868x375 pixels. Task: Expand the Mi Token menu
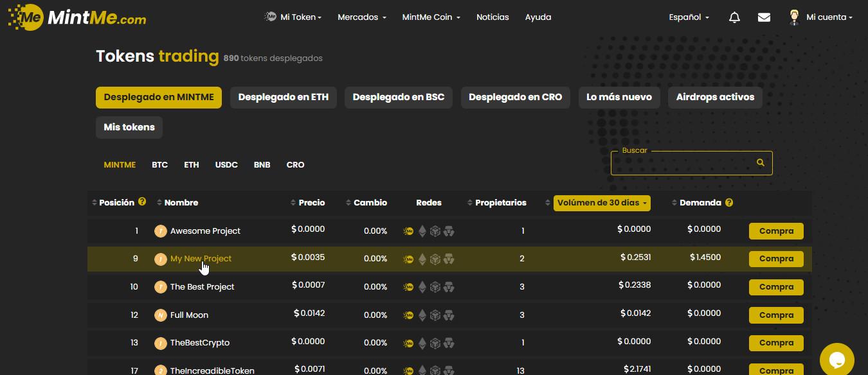pyautogui.click(x=293, y=17)
